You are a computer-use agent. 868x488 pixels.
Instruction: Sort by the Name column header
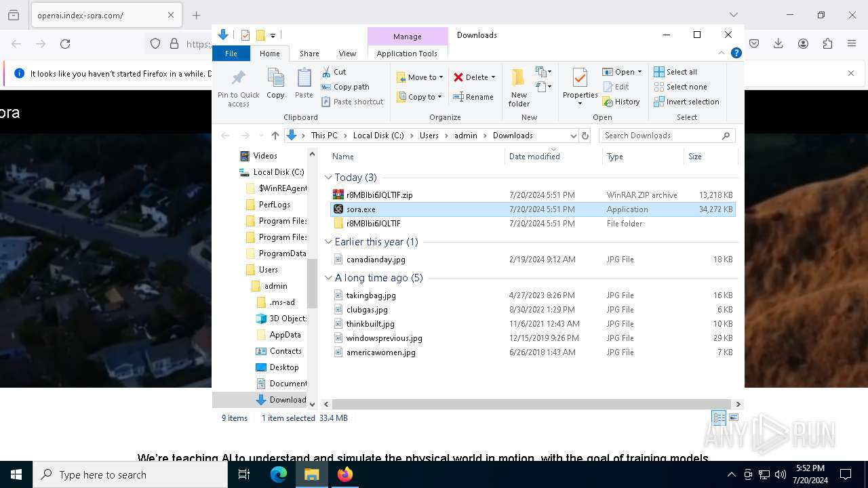[x=416, y=157]
